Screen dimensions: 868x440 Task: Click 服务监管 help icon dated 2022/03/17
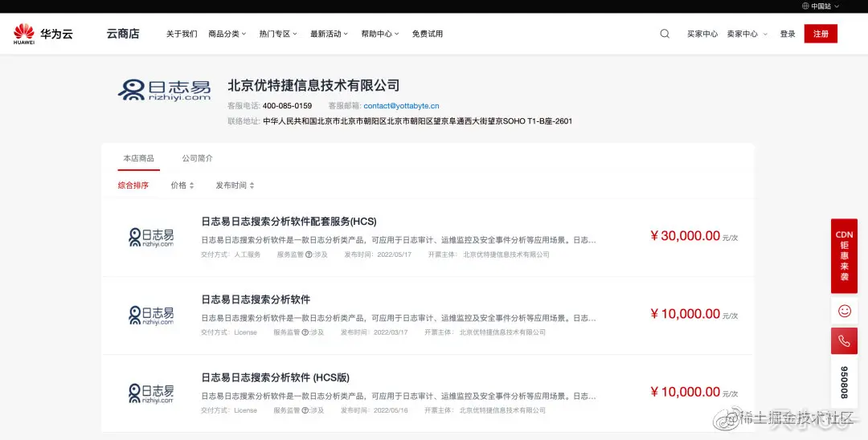[x=305, y=332]
